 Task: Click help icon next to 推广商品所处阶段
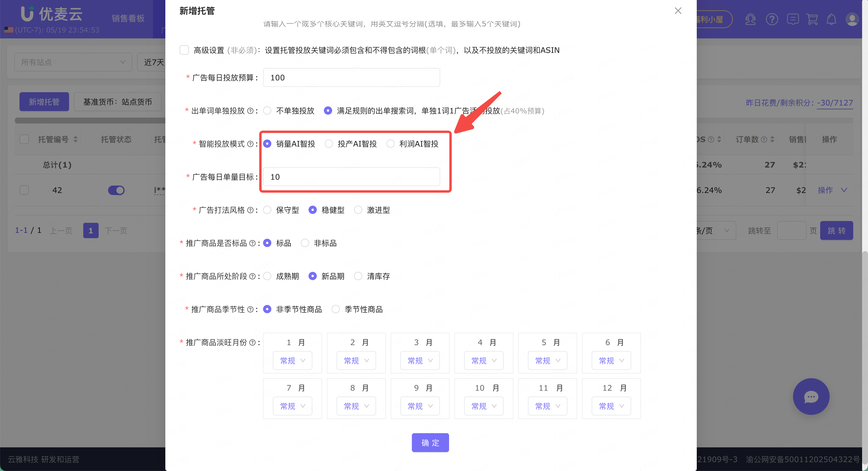click(252, 277)
